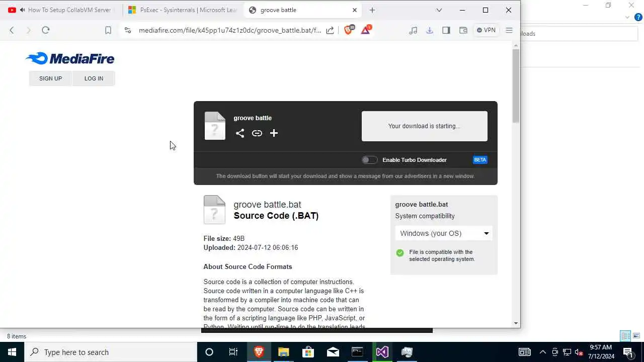Show hidden tray icons chevron
The height and width of the screenshot is (362, 644).
pos(542,352)
